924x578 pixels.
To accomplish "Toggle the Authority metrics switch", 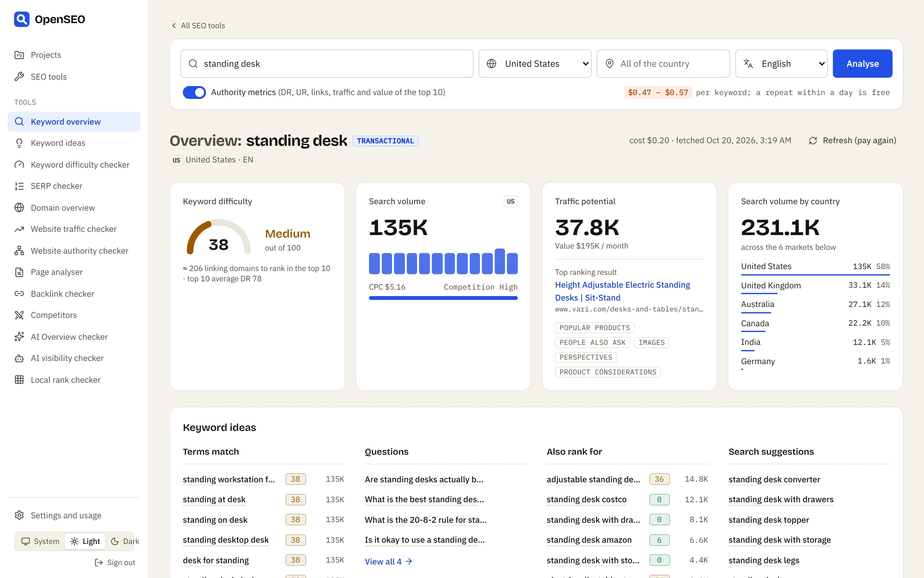I will point(194,92).
